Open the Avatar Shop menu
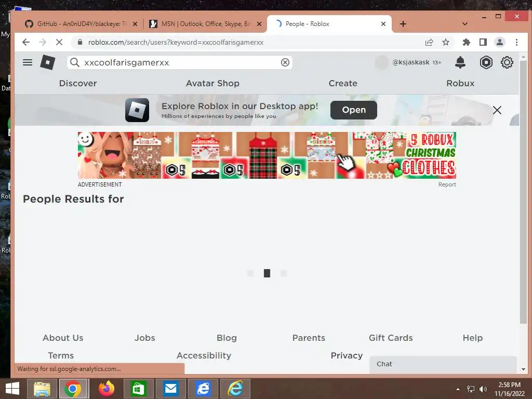 coord(212,83)
